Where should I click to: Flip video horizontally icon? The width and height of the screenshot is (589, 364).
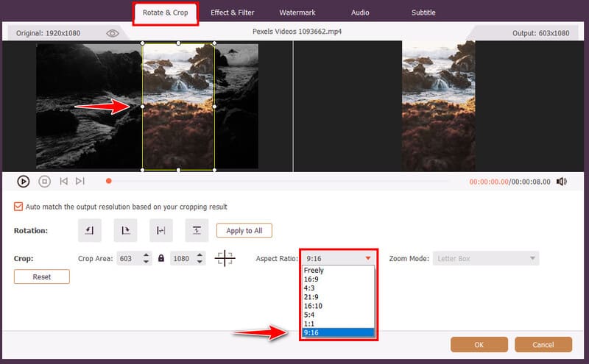[161, 230]
